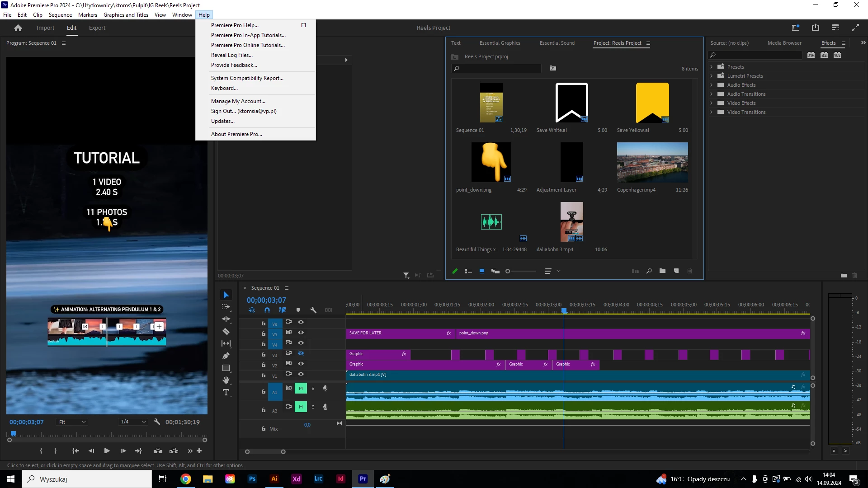Click the New Bin folder icon in Project panel
Viewport: 868px width, 488px height.
point(662,271)
